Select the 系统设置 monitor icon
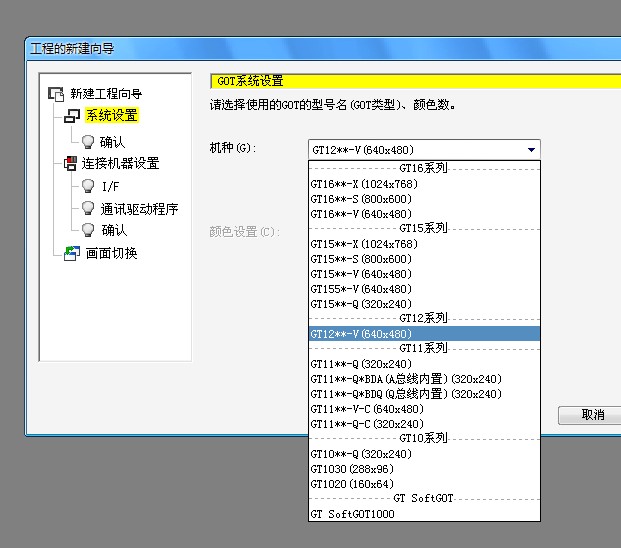The image size is (621, 548). point(72,116)
